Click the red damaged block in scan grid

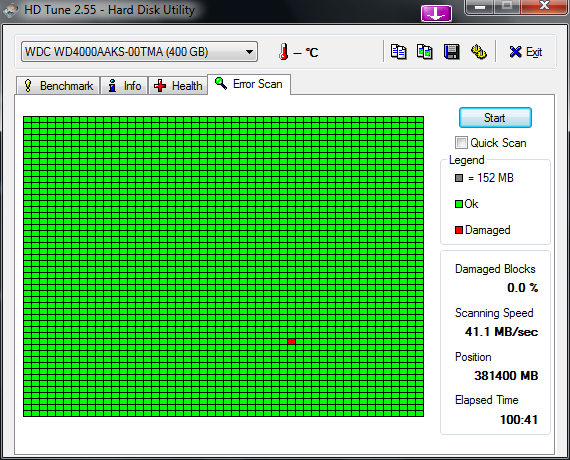tap(291, 341)
